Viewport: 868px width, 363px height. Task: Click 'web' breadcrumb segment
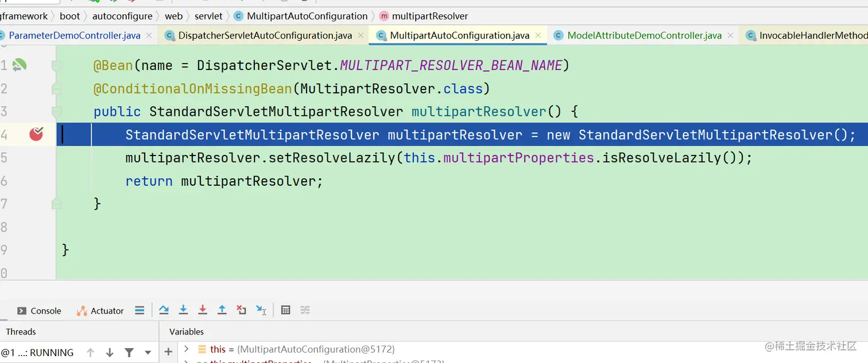click(173, 16)
